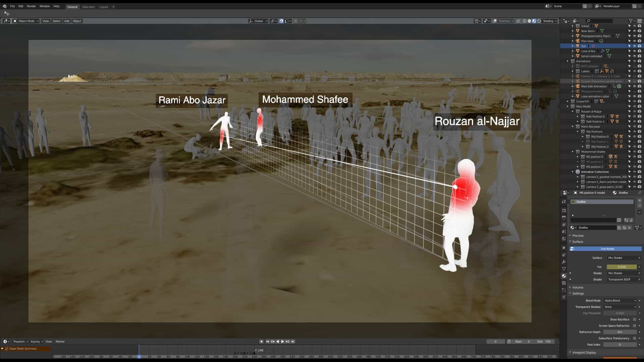Toggle visibility eye for Sun
644x362 pixels.
[634, 46]
